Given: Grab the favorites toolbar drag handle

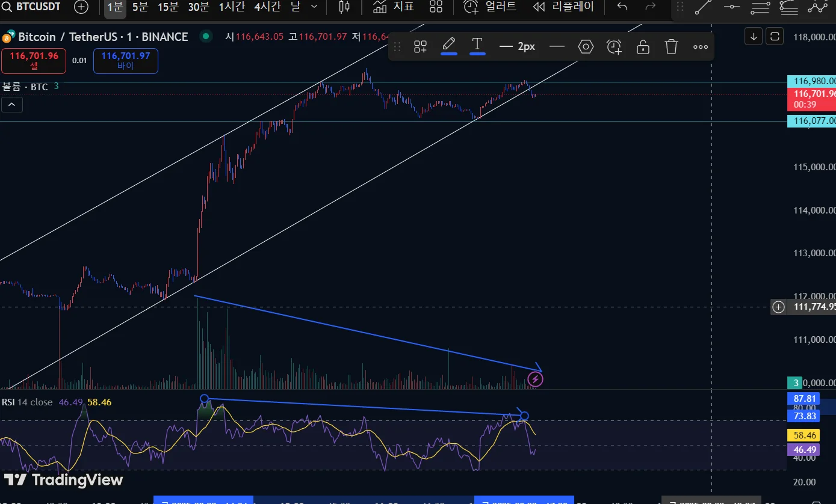Looking at the screenshot, I should (x=680, y=7).
